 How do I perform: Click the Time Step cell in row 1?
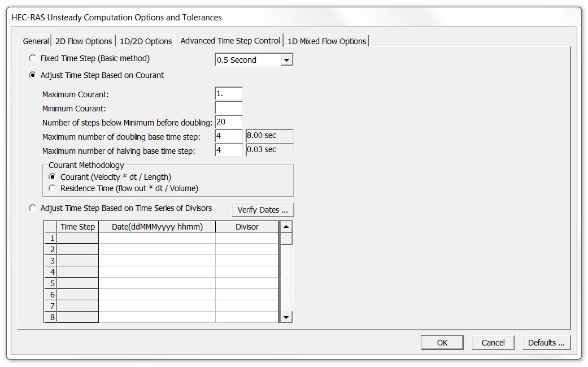[x=77, y=238]
